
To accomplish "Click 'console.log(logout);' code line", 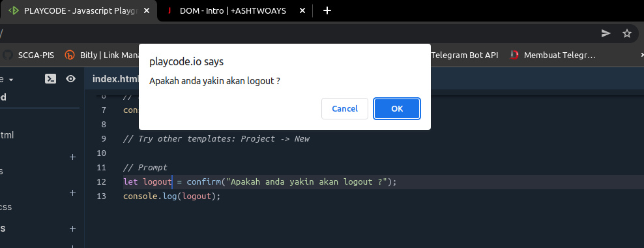I will pos(172,196).
